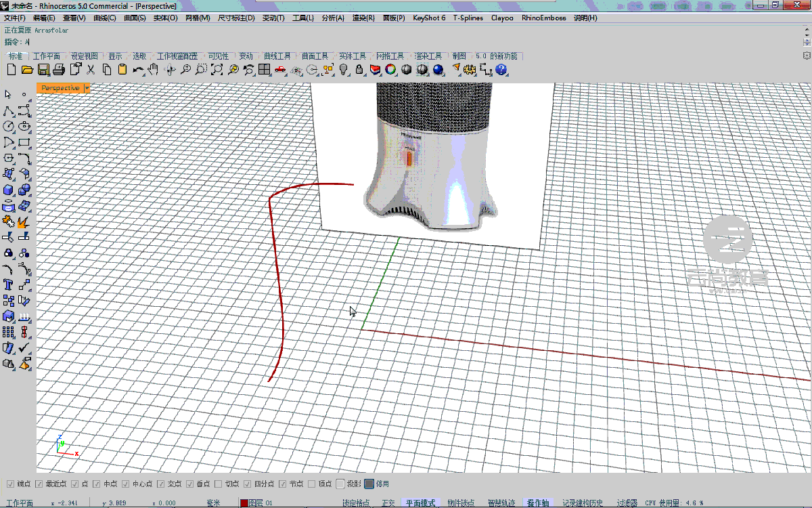Click layer color swatch beside 图层 01
Image resolution: width=812 pixels, height=508 pixels.
[x=244, y=503]
